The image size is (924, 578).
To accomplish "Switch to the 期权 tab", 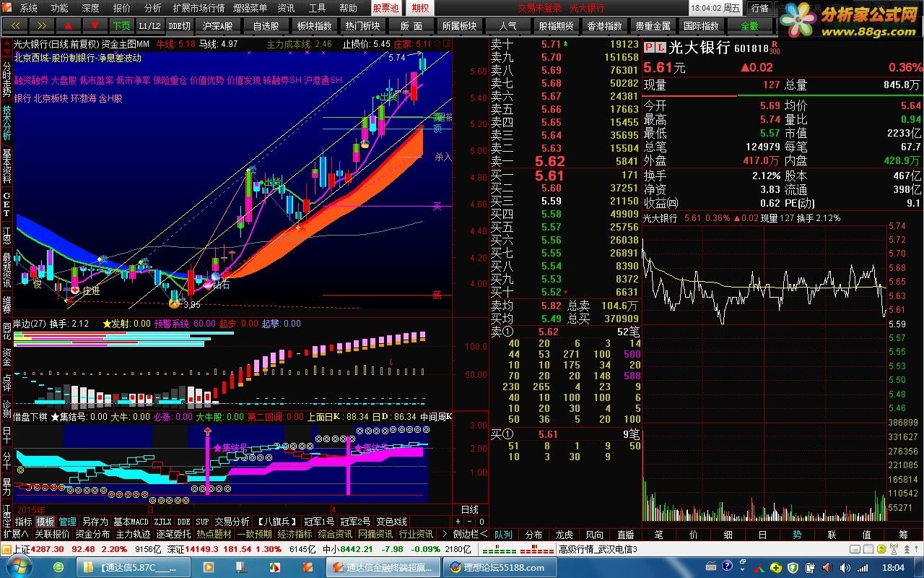I will tap(420, 8).
